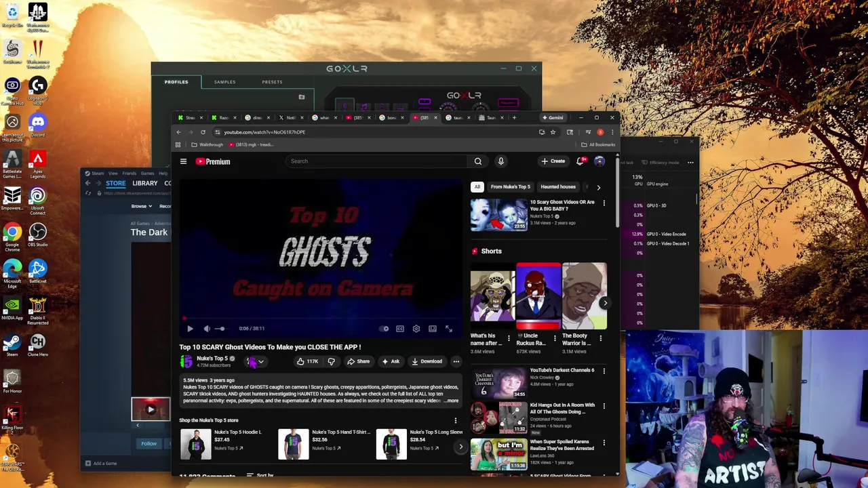Viewport: 868px width, 488px height.
Task: Open the YouTube notifications bell
Action: coord(580,161)
